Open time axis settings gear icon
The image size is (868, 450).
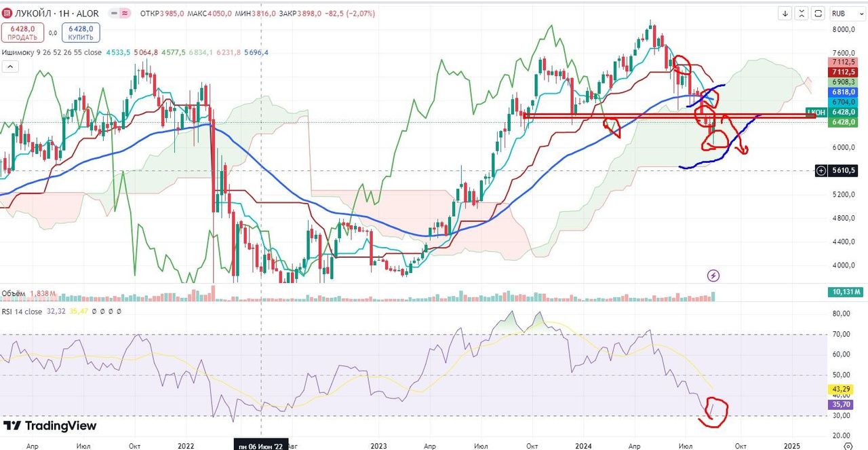[848, 446]
